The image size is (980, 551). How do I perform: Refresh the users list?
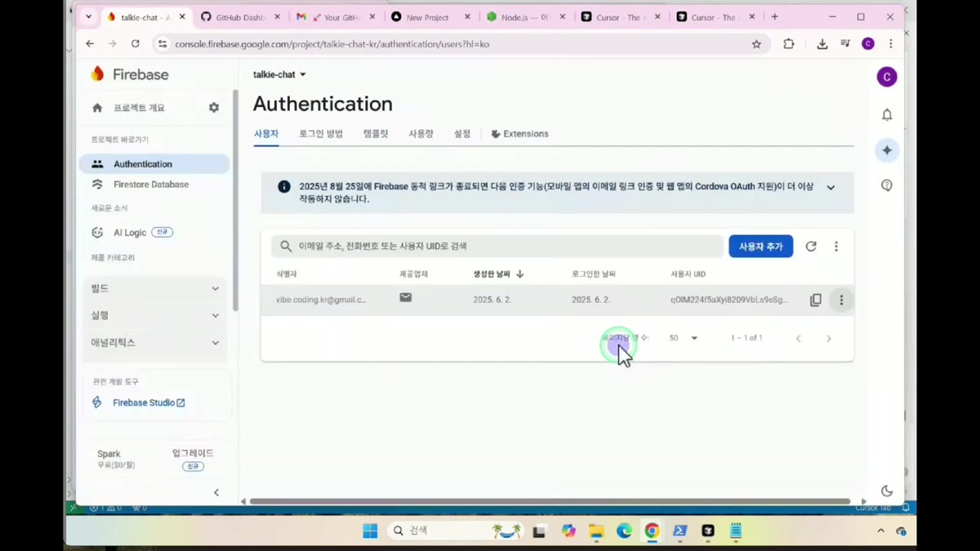coord(811,247)
